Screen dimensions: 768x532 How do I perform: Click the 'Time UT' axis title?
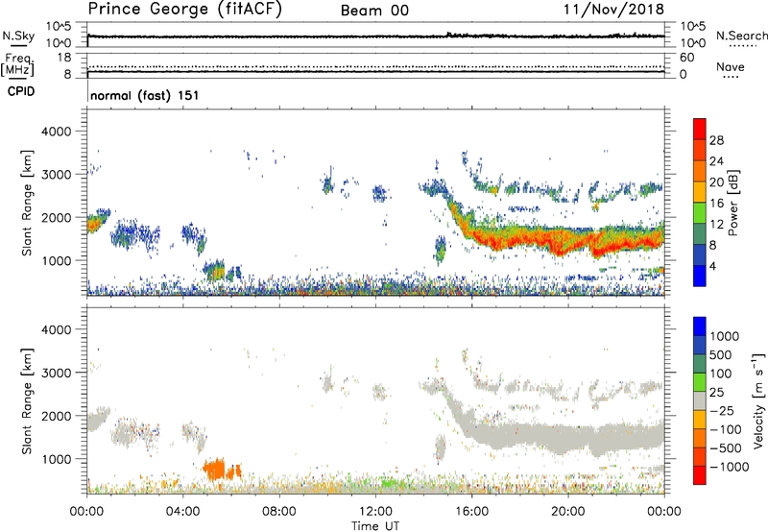pos(375,526)
